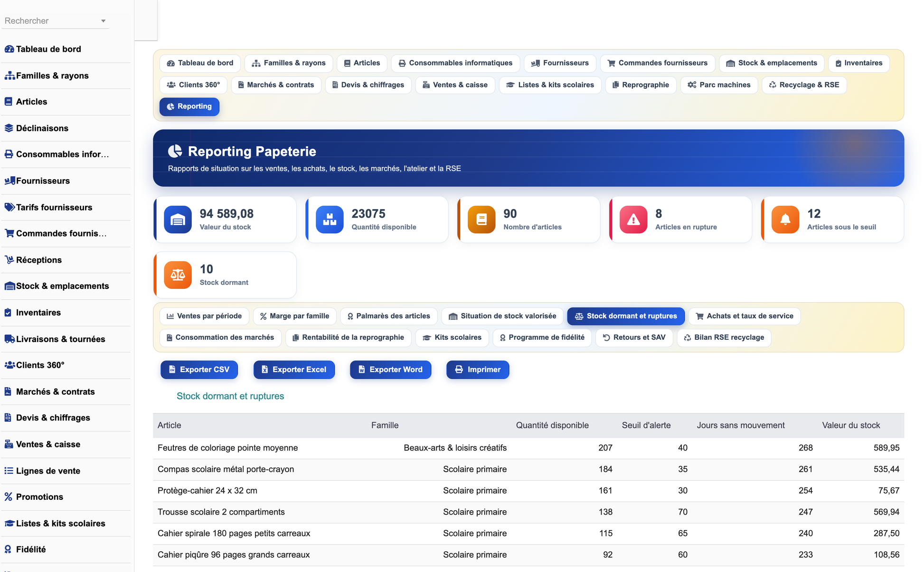Select the Palmarès des articles tab
Image resolution: width=924 pixels, height=572 pixels.
[x=388, y=316]
